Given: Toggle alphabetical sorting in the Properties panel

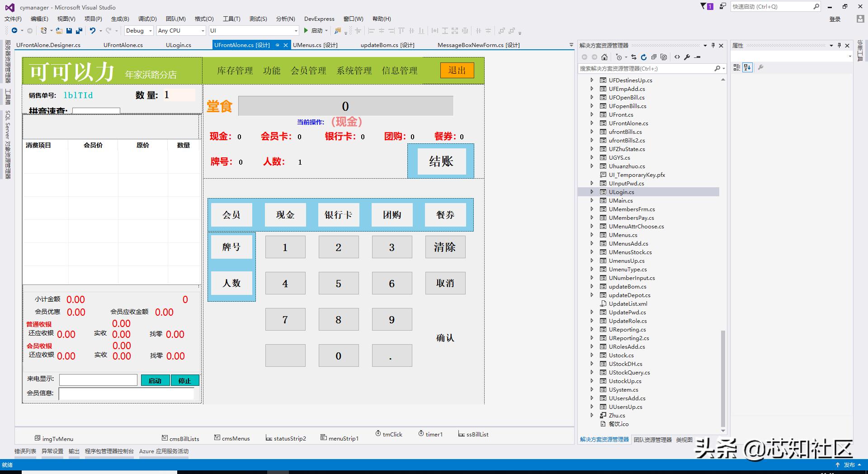Looking at the screenshot, I should tap(747, 68).
